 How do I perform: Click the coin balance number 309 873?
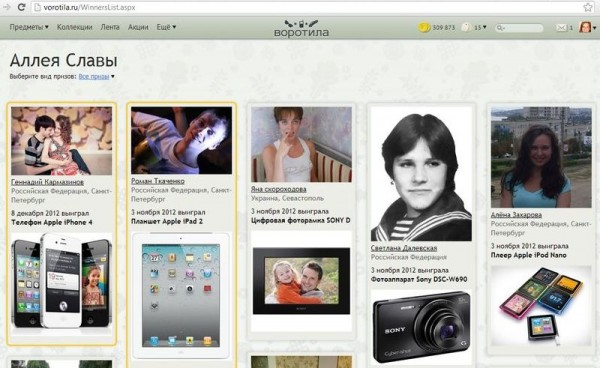[x=443, y=28]
